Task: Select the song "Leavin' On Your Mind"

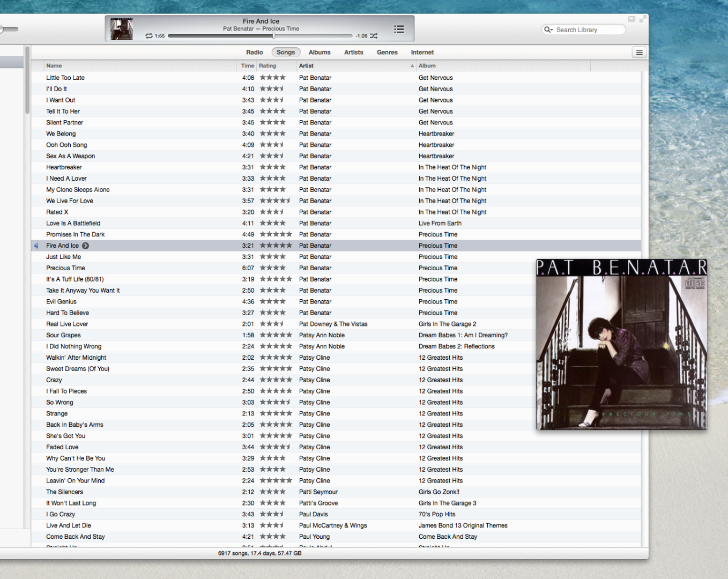Action: (75, 480)
